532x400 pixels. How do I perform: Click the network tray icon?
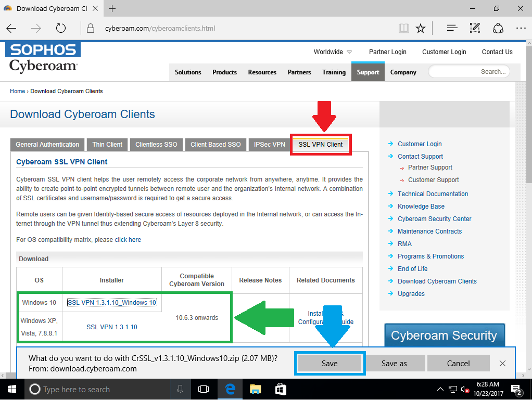452,390
